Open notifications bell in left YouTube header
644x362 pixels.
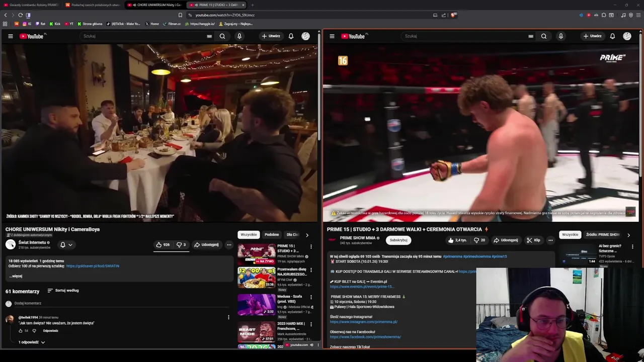291,36
